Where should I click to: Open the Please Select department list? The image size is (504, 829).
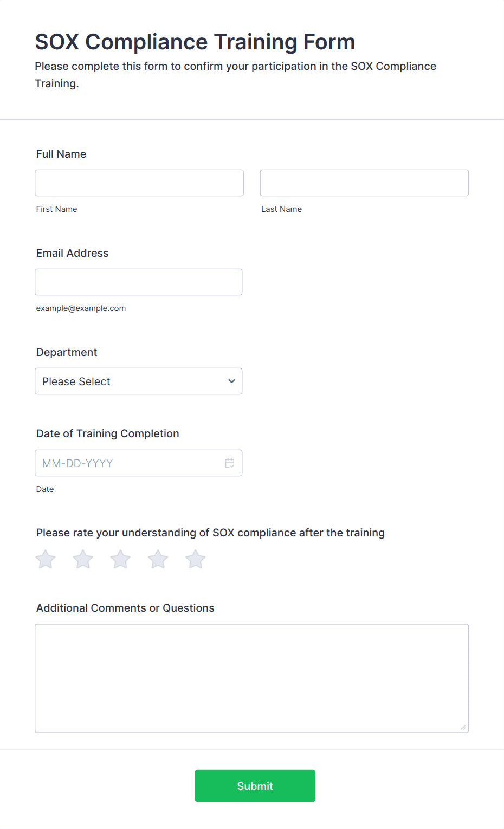point(139,381)
